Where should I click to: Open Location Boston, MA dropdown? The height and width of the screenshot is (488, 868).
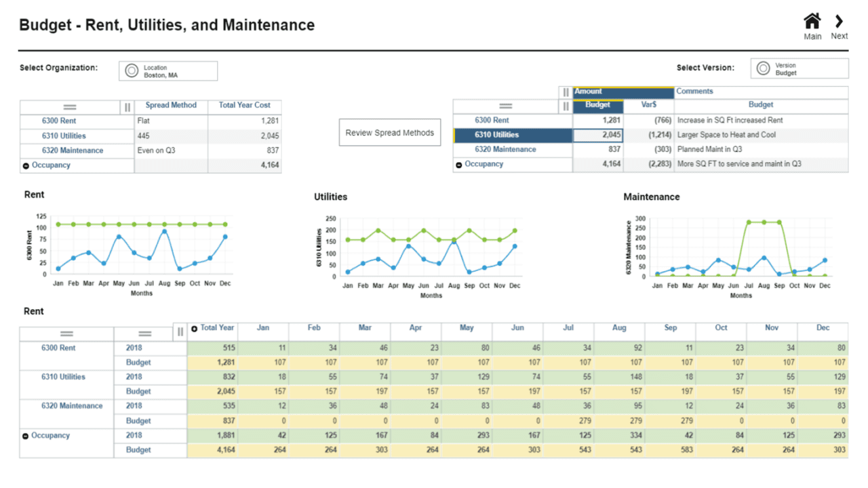coord(168,71)
